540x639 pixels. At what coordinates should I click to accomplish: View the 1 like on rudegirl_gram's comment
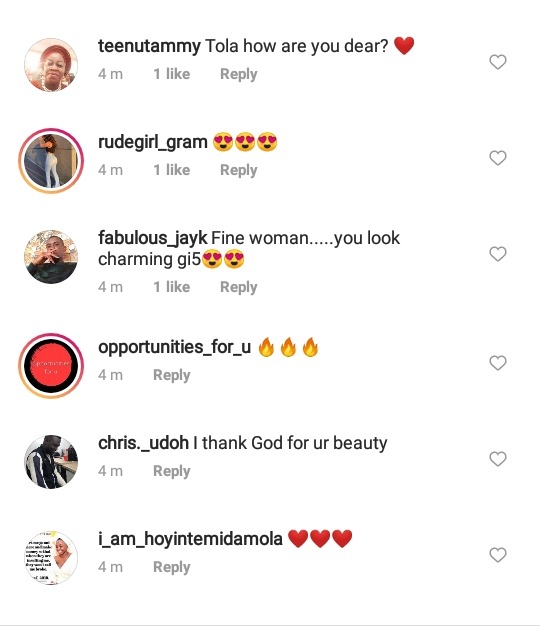click(x=172, y=170)
